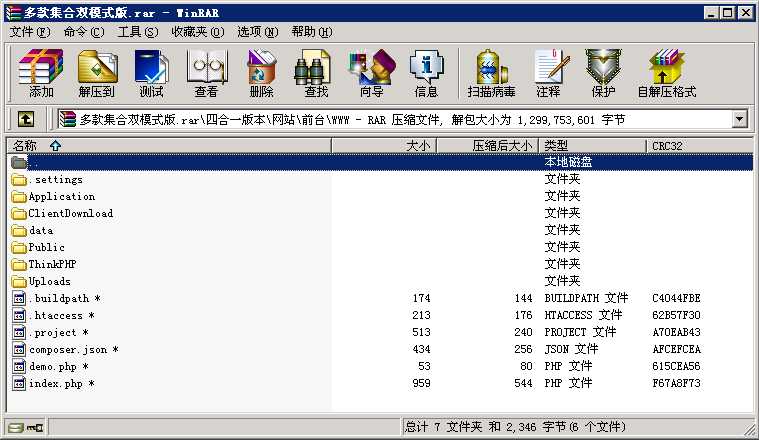Click the .buildpath file icon
Image resolution: width=759 pixels, height=440 pixels.
point(19,299)
